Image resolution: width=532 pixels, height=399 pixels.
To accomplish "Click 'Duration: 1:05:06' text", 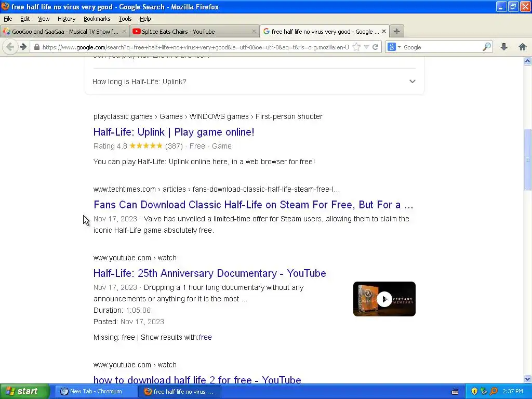I will click(122, 310).
